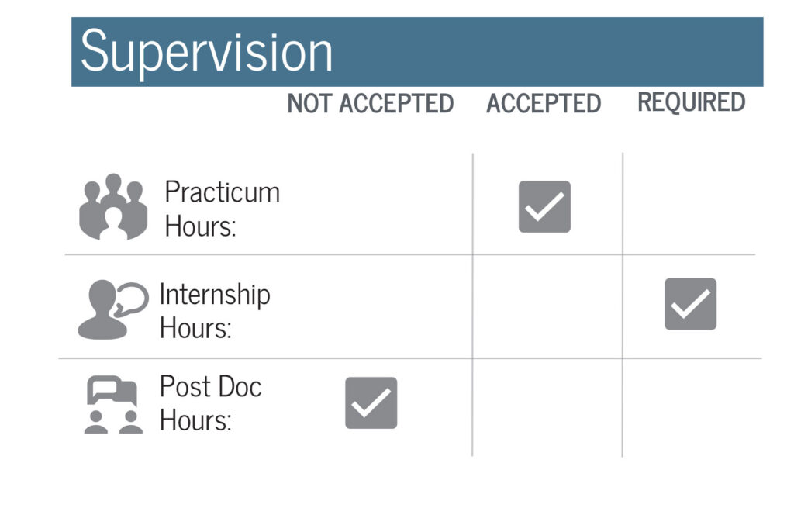Click the Post Doc Hours label

[x=210, y=403]
